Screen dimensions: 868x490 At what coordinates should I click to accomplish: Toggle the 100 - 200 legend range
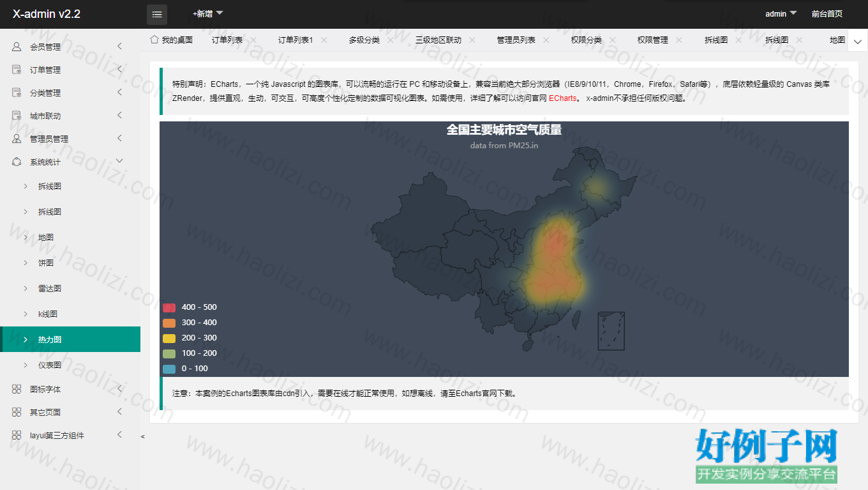tap(169, 353)
